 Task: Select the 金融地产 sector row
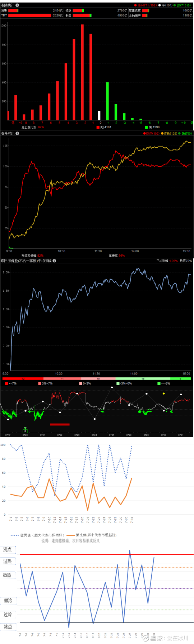(161, 15)
